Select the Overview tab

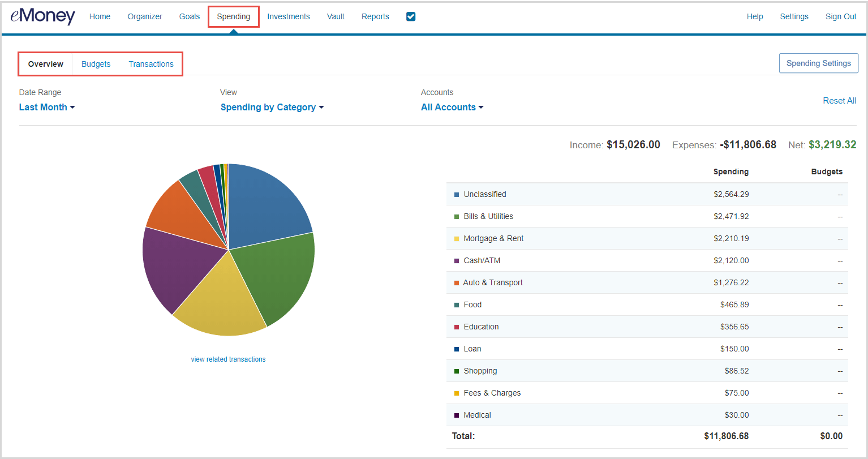[x=45, y=64]
